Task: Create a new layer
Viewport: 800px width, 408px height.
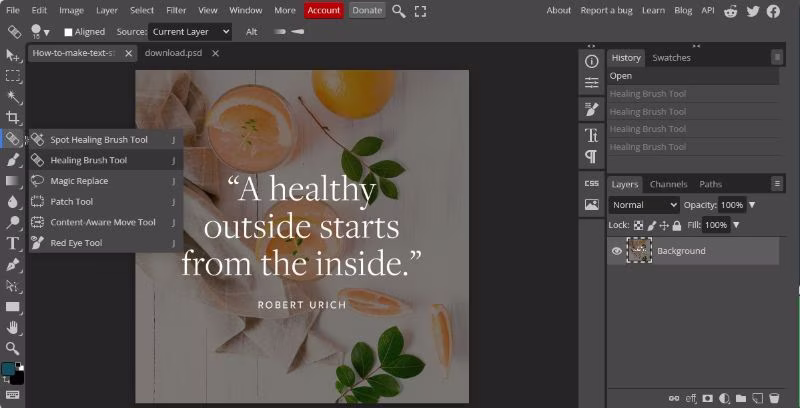Action: (757, 398)
